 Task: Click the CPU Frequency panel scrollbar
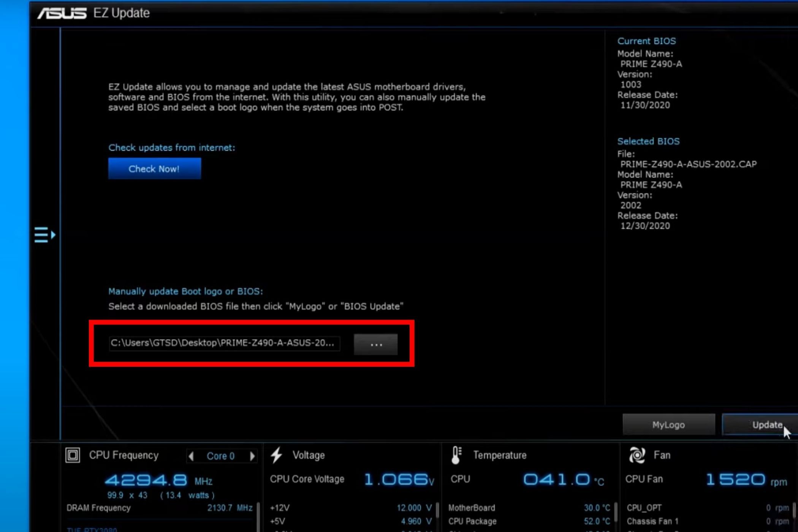(259, 515)
